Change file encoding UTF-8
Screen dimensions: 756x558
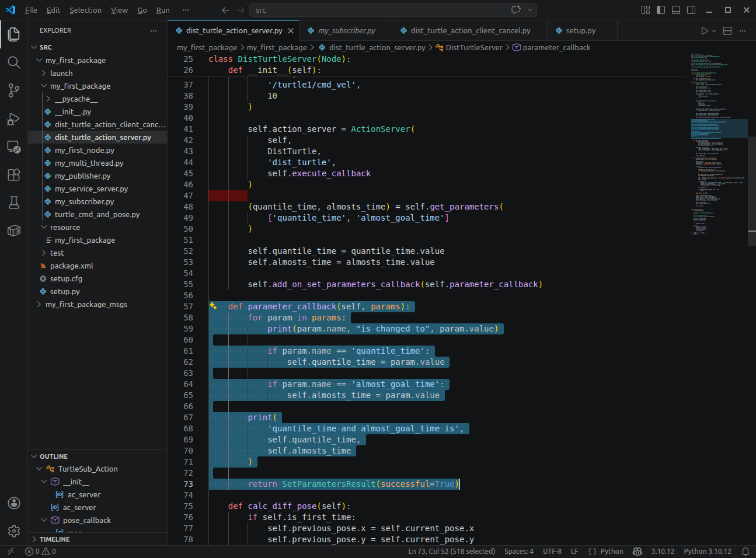552,552
